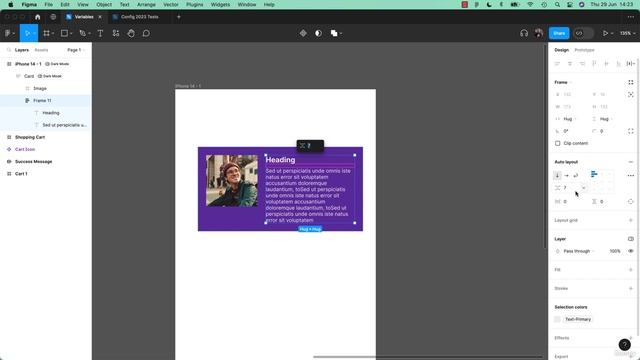Open the tidy up distribute dropdown
The image size is (640, 360).
[x=631, y=64]
